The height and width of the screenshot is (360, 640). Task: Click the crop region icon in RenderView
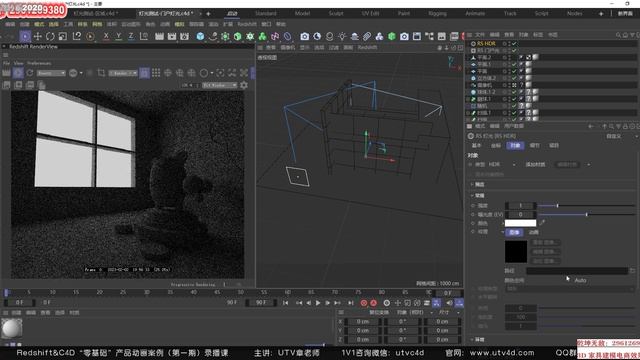coord(101,73)
